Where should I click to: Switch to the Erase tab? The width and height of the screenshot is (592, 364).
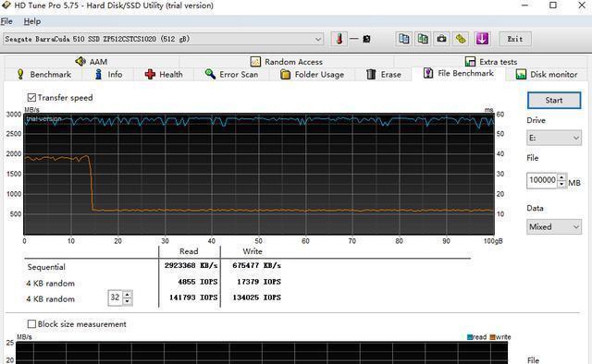[x=383, y=74]
